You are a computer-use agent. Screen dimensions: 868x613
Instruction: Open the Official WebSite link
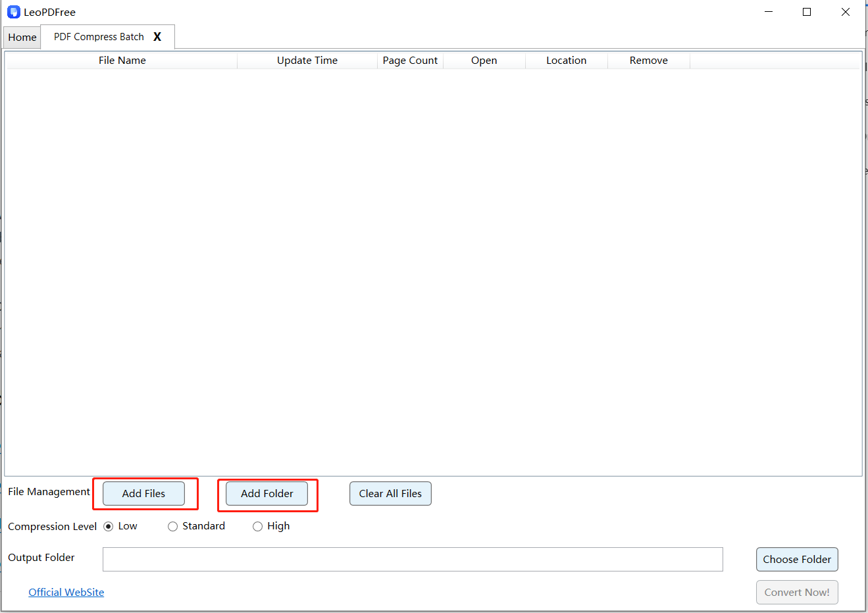click(x=66, y=592)
